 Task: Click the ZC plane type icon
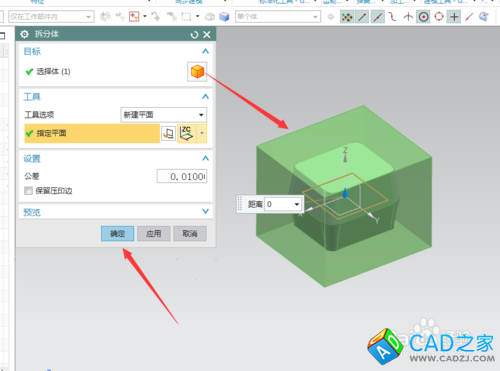point(187,133)
